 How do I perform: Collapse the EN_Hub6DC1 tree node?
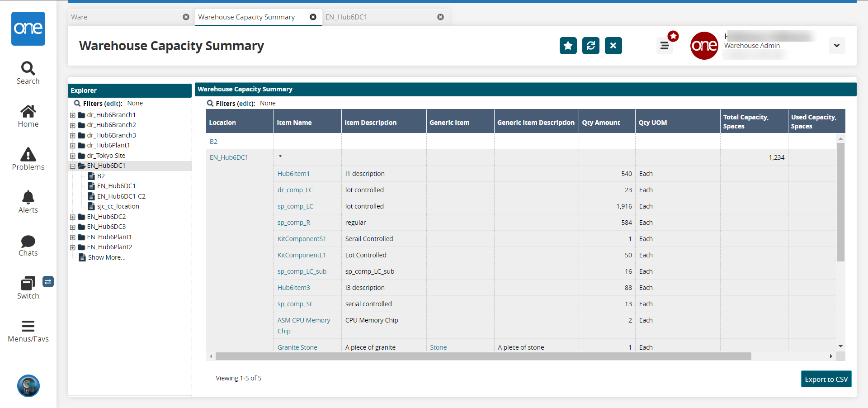tap(73, 166)
